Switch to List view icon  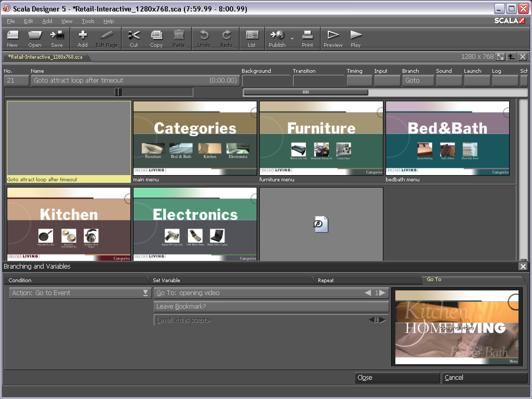(x=252, y=38)
